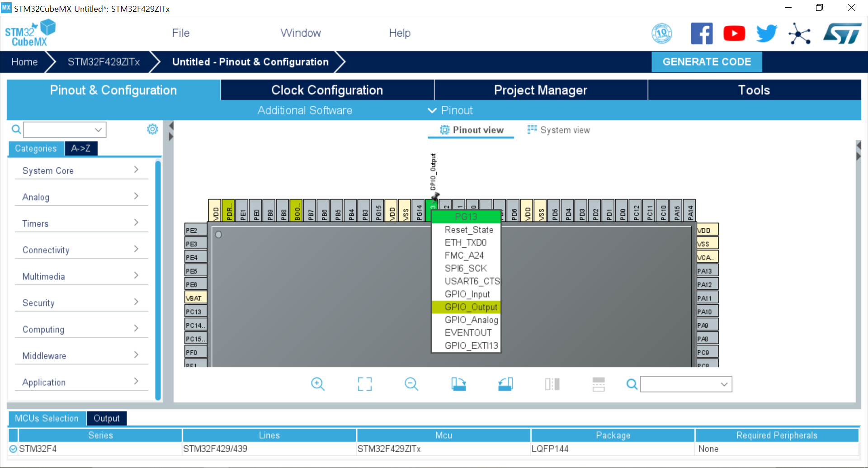Collapse the right panel arrow
This screenshot has height=468, width=868.
pos(859,156)
